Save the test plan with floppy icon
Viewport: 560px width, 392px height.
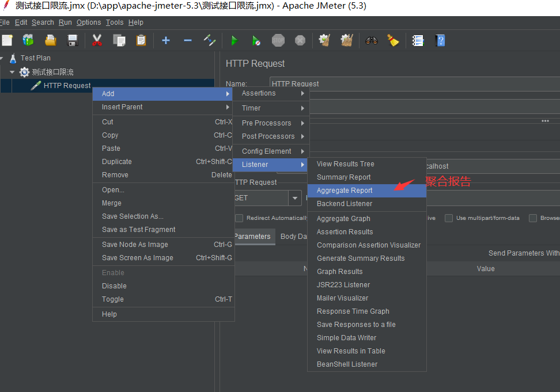tap(73, 40)
